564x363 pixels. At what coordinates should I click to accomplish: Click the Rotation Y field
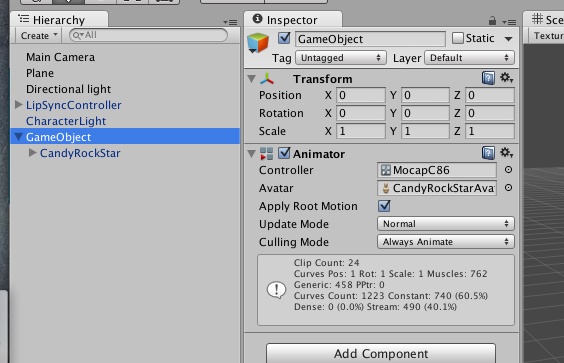425,113
